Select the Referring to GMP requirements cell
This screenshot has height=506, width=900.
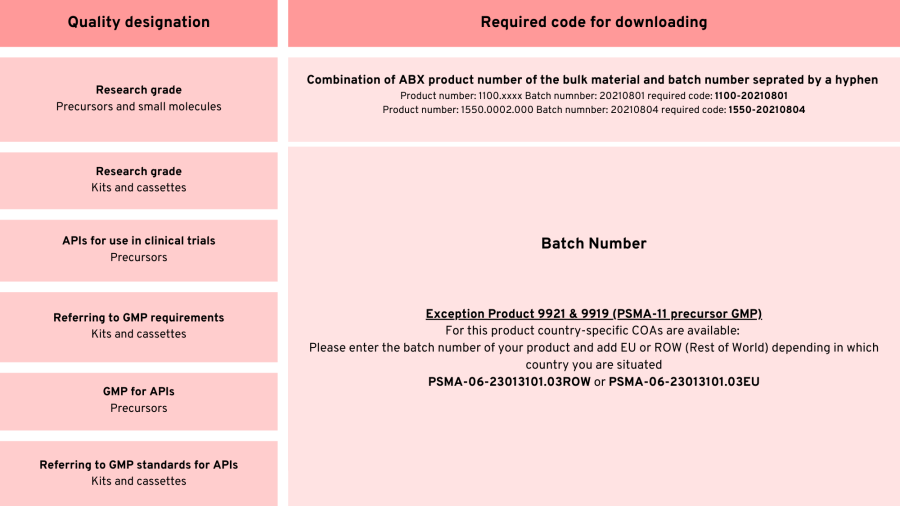[139, 325]
